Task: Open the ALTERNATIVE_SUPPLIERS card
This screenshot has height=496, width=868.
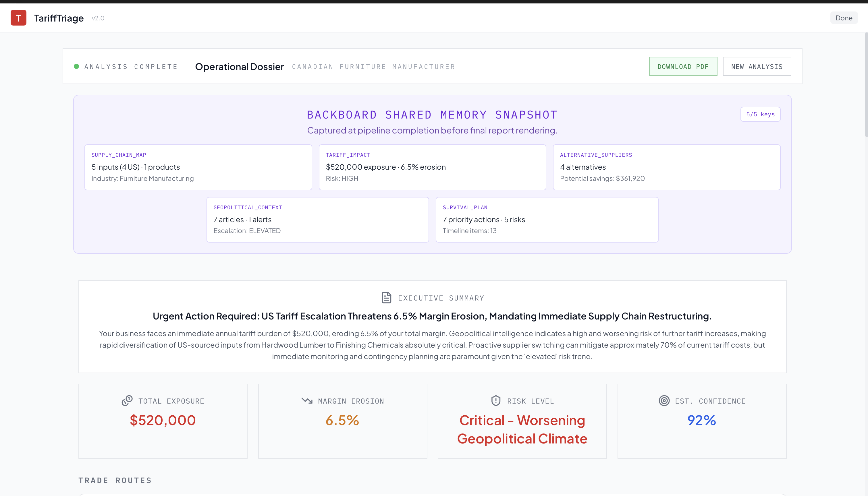Action: [666, 167]
